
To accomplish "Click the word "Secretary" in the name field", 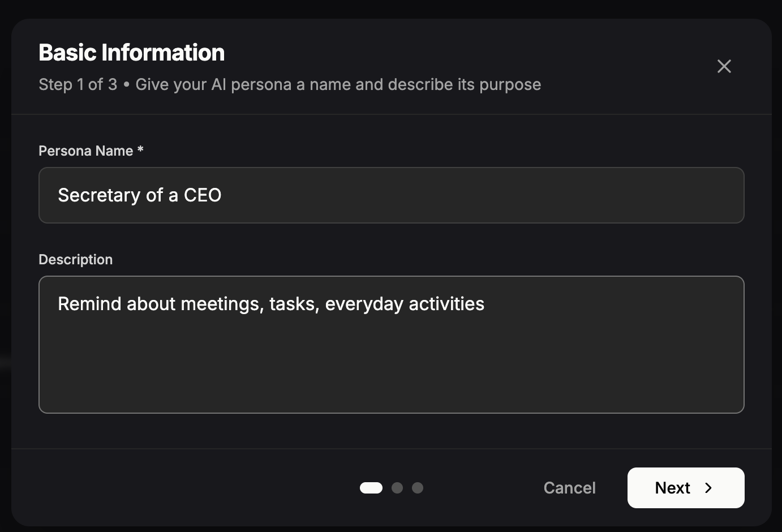I will coord(98,195).
